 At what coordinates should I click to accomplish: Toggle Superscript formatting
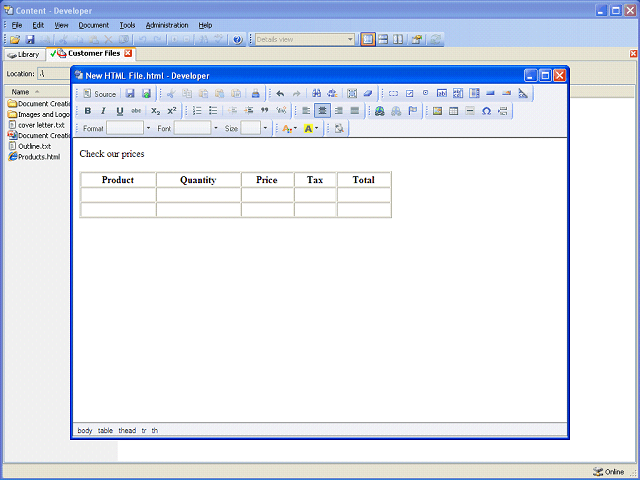(172, 111)
